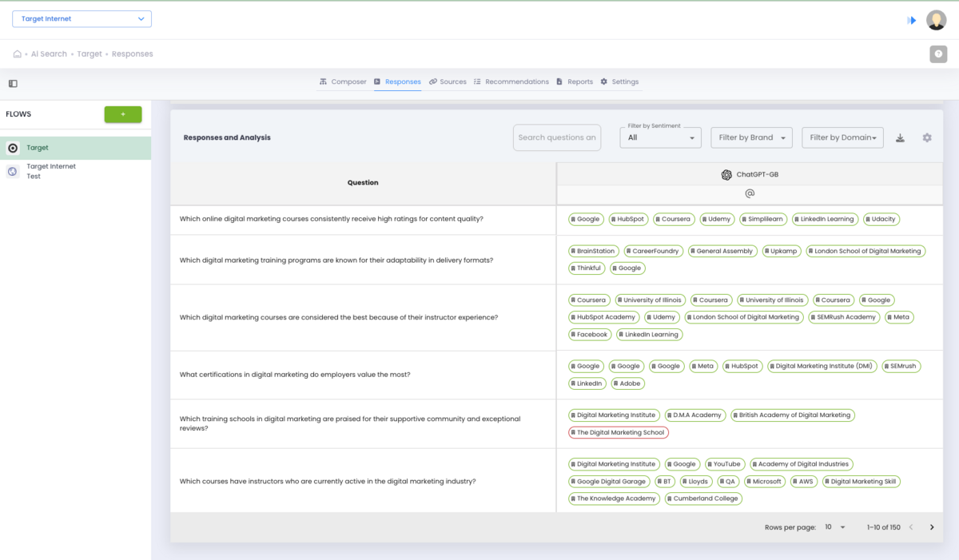Click the Udacity brand tag
Viewport: 959px width, 560px height.
[x=881, y=219]
